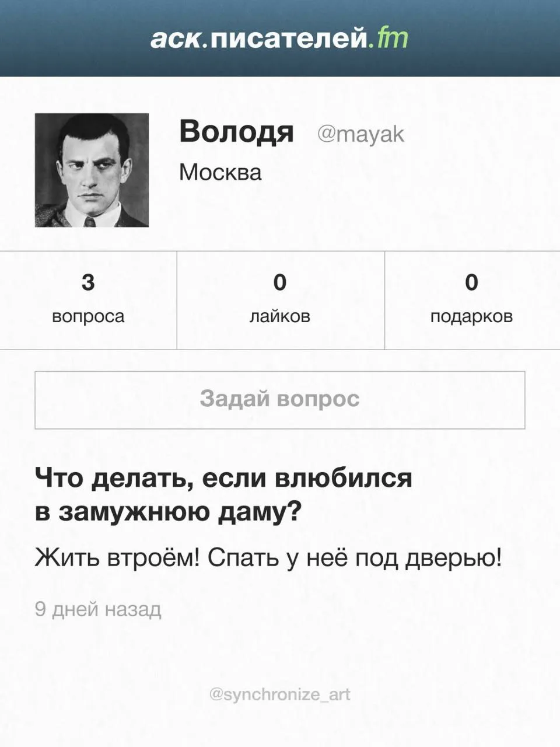Open the "вопроса" questions tab label

point(88,316)
